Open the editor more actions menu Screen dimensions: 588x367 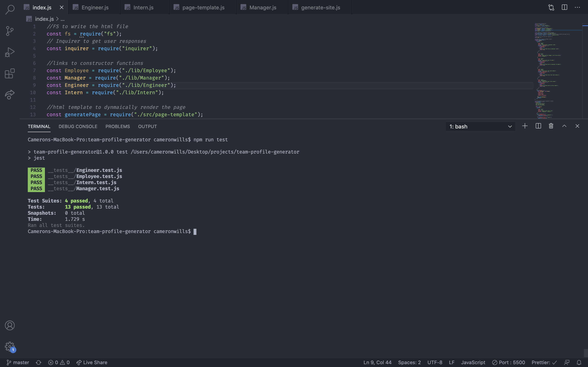[578, 7]
